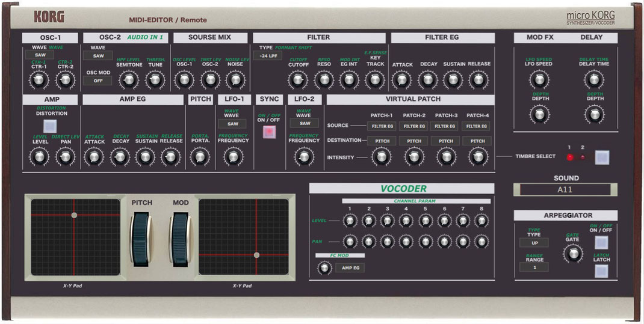Viewport: 644px width, 324px height.
Task: Click the Filter EG RELEASE knob
Action: 478,80
